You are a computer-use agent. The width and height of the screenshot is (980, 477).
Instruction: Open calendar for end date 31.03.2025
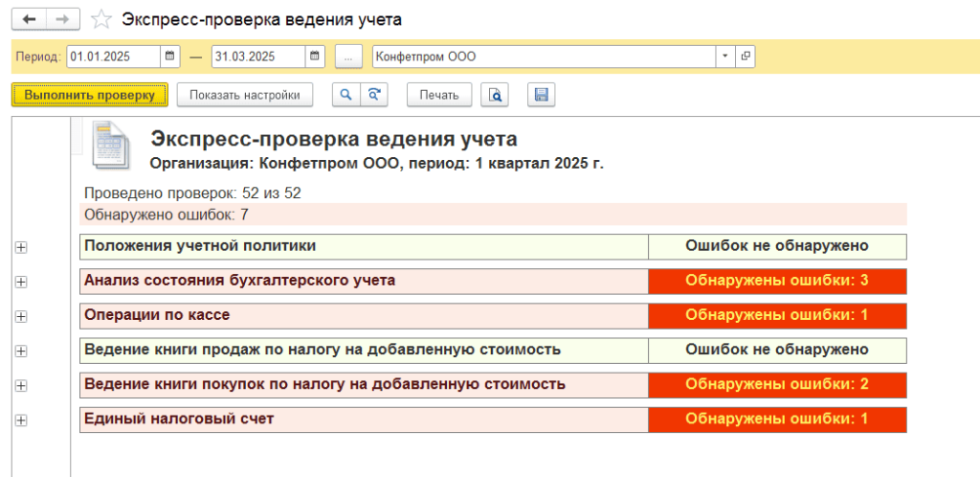315,57
